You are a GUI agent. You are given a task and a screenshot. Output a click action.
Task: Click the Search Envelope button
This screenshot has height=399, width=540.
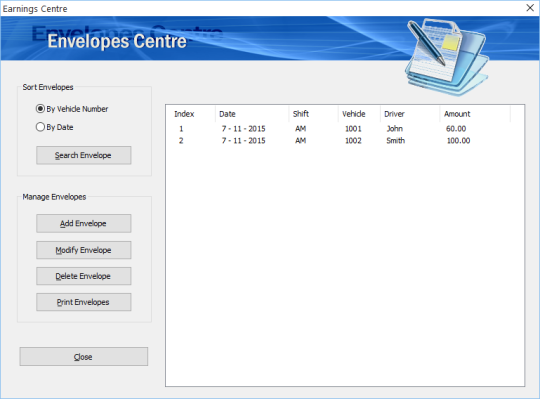point(83,155)
